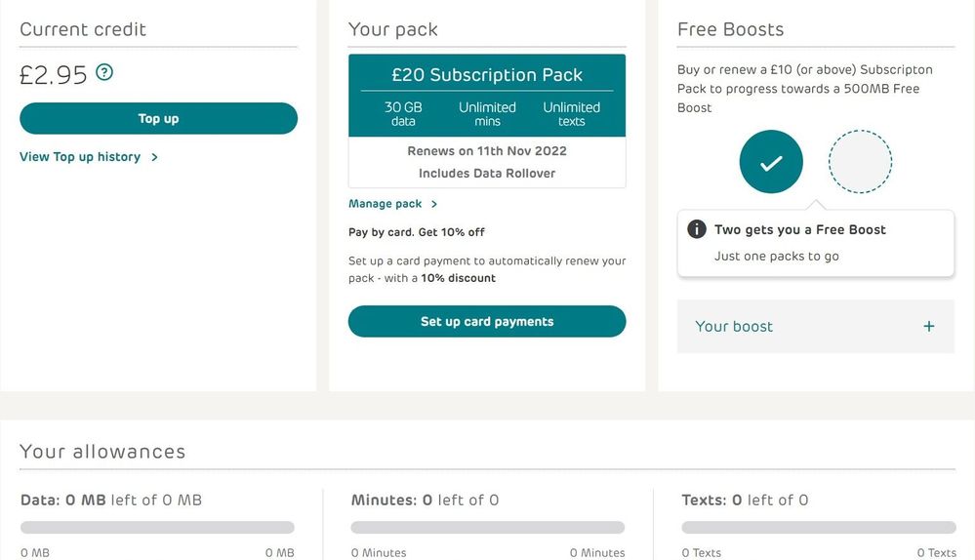Open View Top up history link

[x=80, y=157]
